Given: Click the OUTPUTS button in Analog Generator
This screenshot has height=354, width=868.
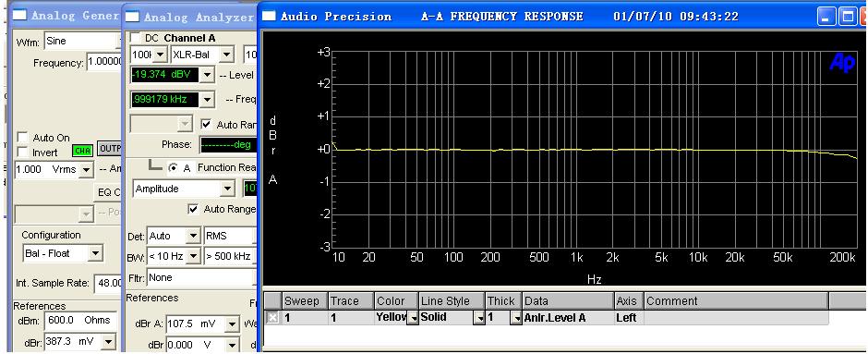Looking at the screenshot, I should [x=110, y=149].
